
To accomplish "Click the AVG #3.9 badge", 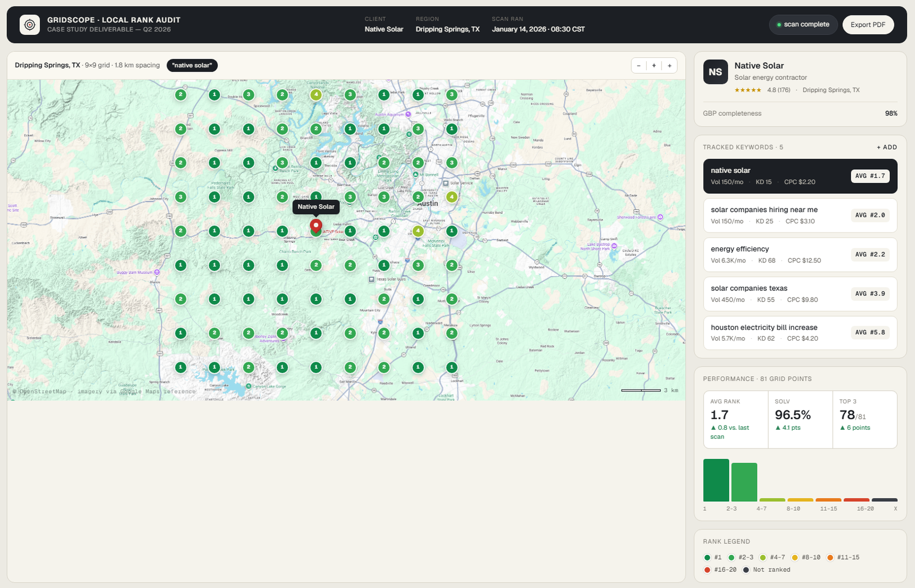I will 870,294.
